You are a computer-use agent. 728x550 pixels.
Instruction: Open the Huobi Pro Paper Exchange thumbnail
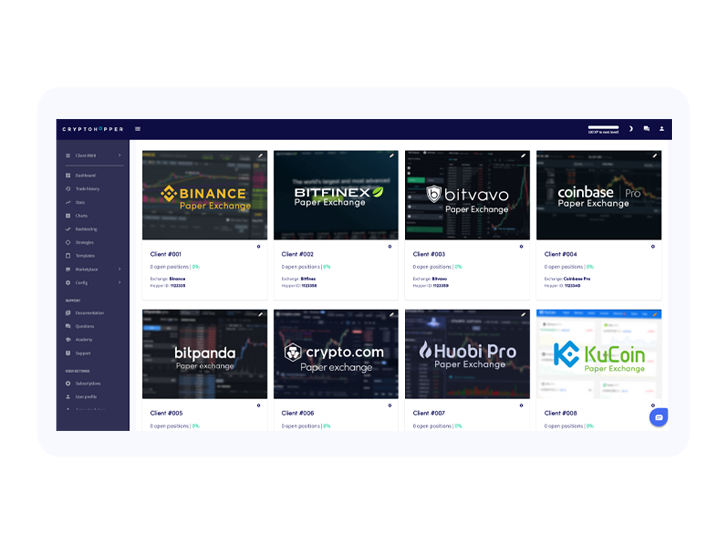point(468,354)
